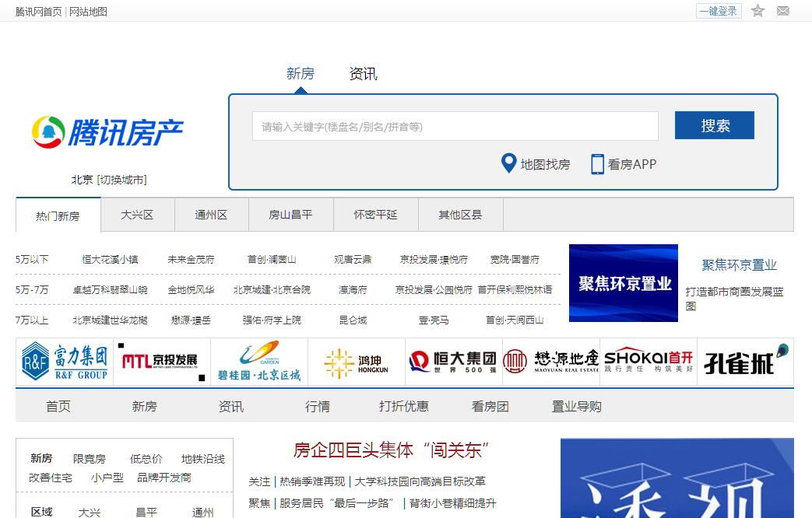Switch to the 资讯 search tab
This screenshot has height=518, width=812.
click(x=363, y=74)
